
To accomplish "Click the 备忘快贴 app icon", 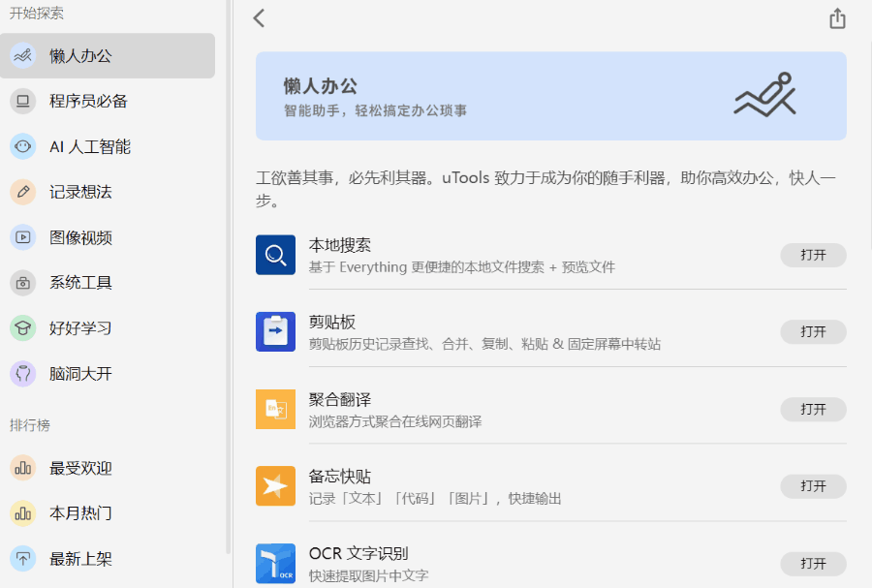I will pos(275,486).
